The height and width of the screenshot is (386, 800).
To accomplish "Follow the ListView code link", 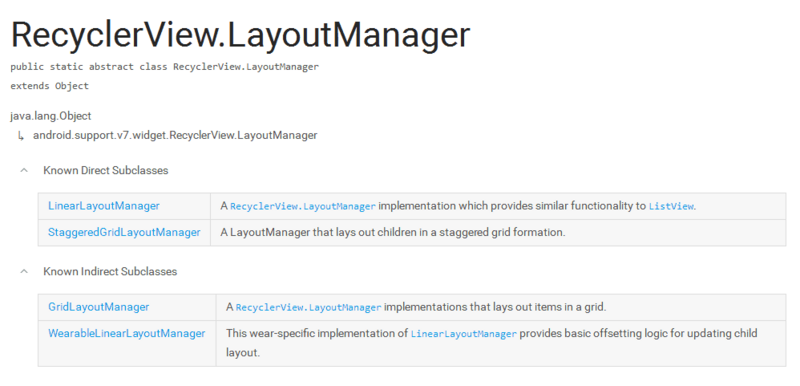I will click(x=671, y=207).
